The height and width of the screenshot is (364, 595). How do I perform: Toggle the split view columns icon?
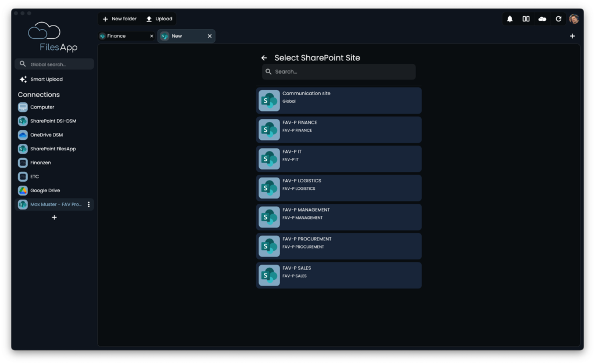coord(526,19)
